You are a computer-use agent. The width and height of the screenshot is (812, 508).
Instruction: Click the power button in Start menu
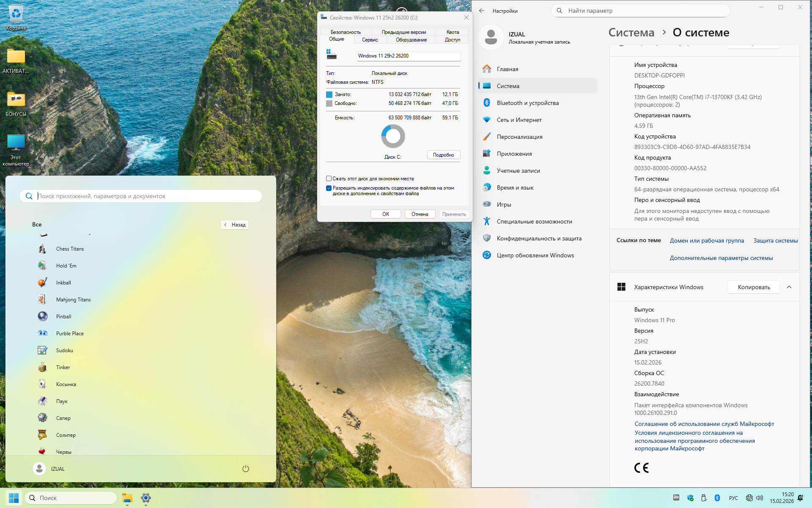(x=245, y=469)
